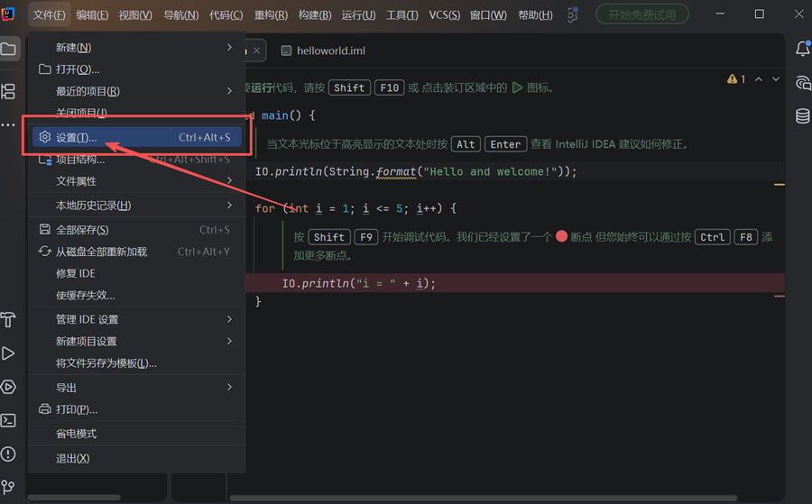This screenshot has height=504, width=812.
Task: Click the horizontal scrollbar under the editor
Action: pyautogui.click(x=484, y=498)
